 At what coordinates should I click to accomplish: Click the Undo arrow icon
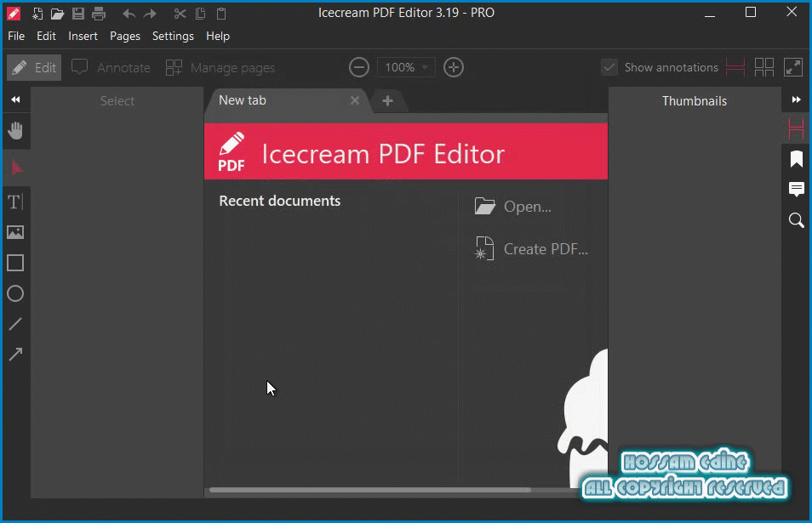tap(129, 14)
